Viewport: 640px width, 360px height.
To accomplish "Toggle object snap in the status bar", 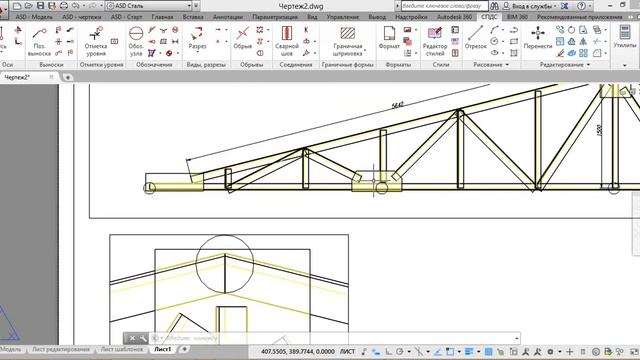I will pos(450,351).
